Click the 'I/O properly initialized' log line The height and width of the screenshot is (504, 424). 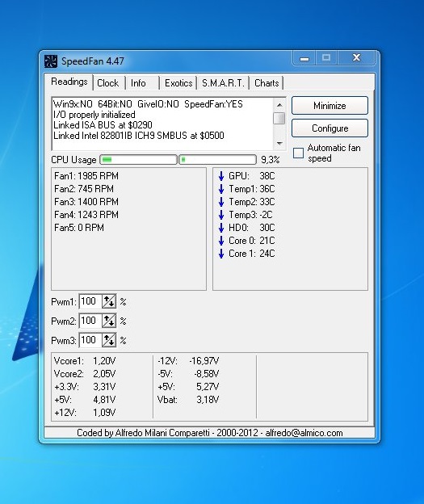point(94,115)
